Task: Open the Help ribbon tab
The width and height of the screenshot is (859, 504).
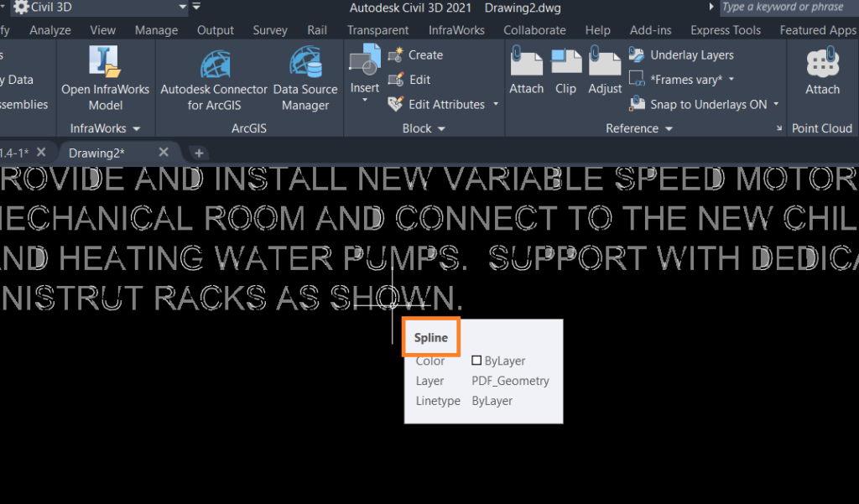Action: pyautogui.click(x=597, y=30)
